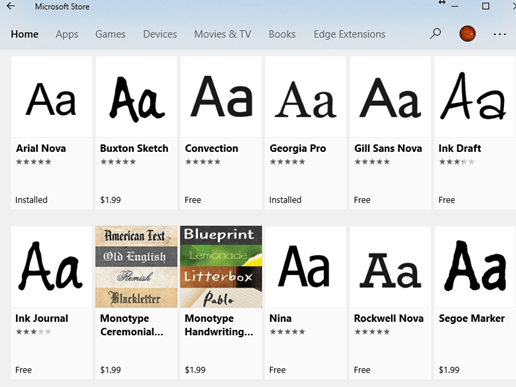Screen dimensions: 516x387
Task: Click Buxton Sketch star rating
Action: [x=118, y=162]
